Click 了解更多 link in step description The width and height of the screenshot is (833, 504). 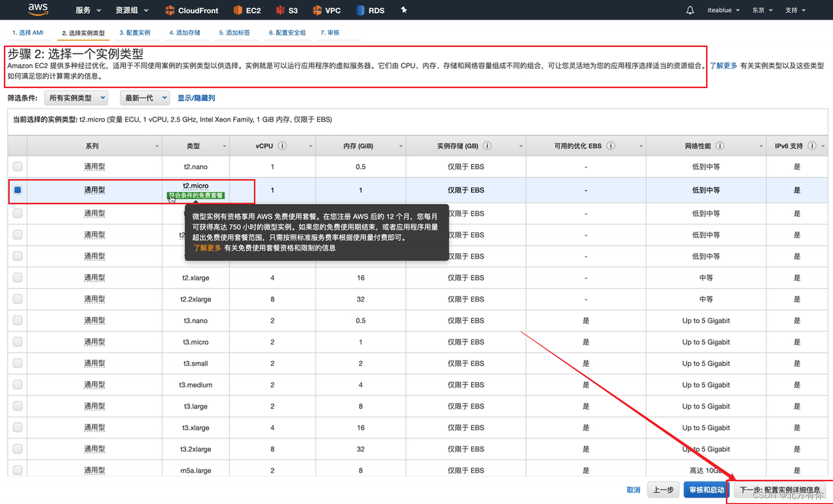723,66
